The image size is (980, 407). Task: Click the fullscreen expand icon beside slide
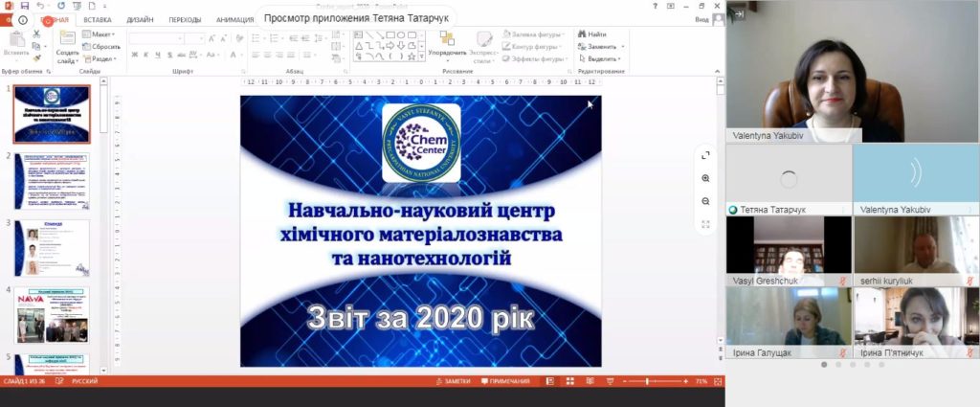(x=705, y=155)
